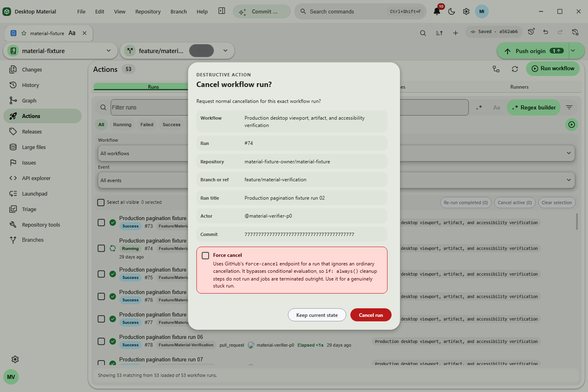The height and width of the screenshot is (392, 588).
Task: Click the sort ascending icon in toolbar
Action: pos(439,33)
